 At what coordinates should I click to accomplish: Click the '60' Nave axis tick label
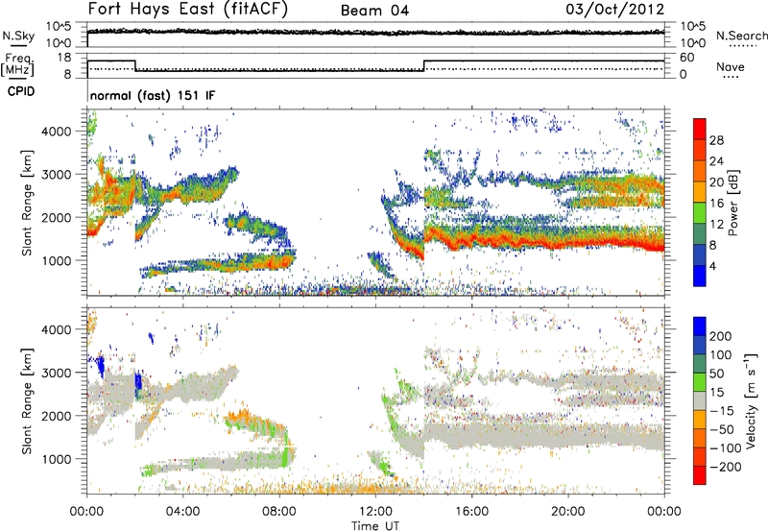[687, 58]
